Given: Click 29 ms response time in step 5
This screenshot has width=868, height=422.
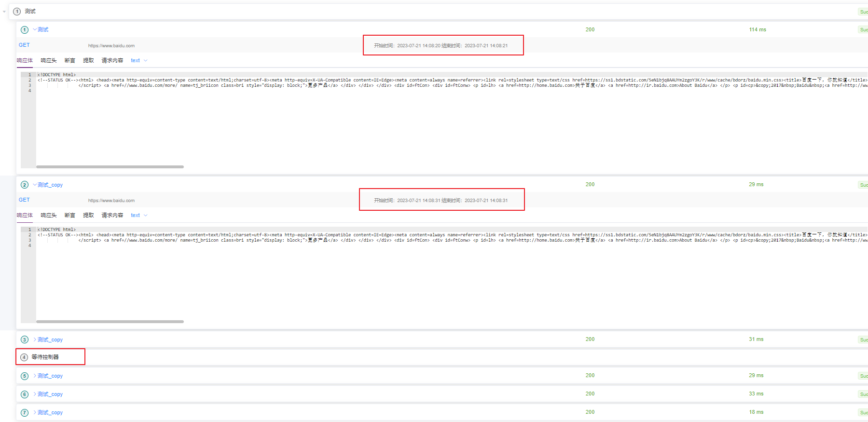Looking at the screenshot, I should coord(756,375).
